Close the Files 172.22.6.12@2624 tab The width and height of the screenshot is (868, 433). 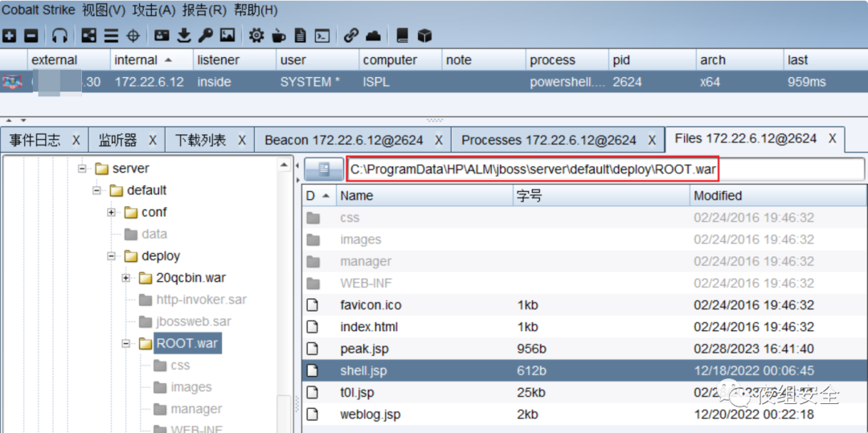click(832, 139)
